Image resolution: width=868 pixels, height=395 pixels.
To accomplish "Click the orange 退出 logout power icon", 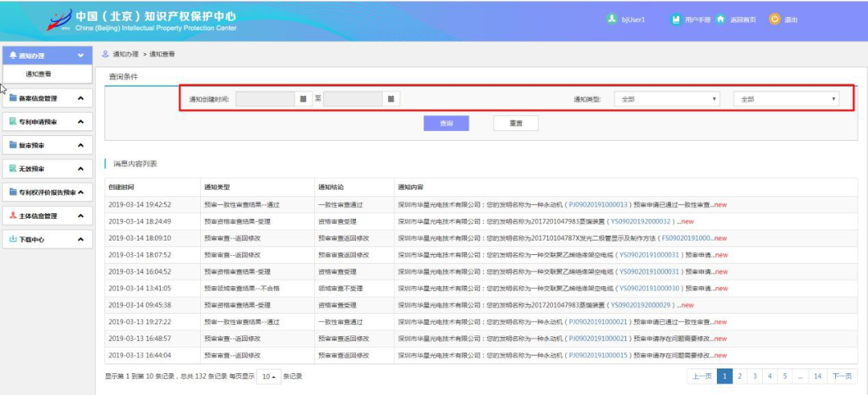I will click(775, 19).
